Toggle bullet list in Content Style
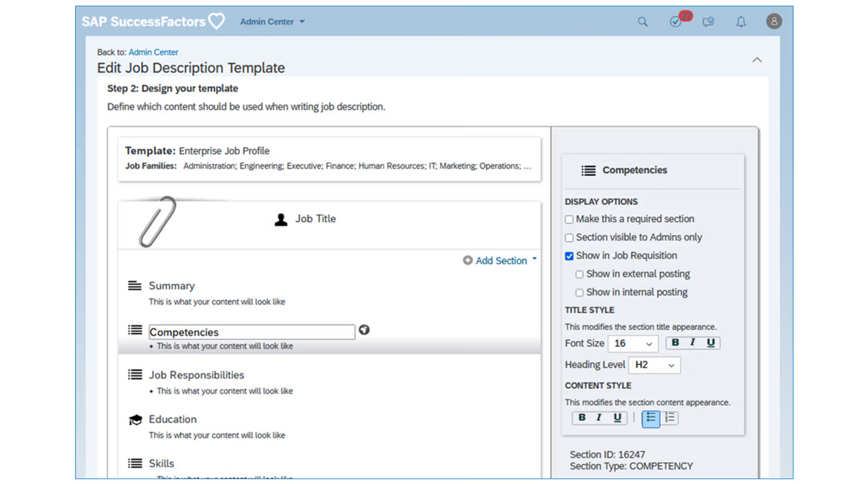This screenshot has height=484, width=868. point(651,418)
